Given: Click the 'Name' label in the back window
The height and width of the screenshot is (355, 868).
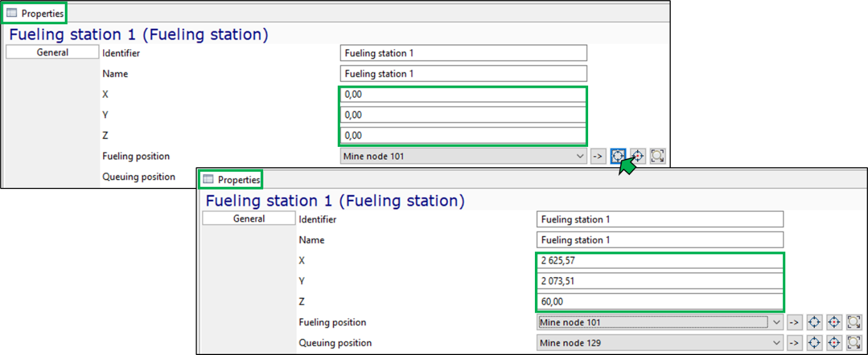Looking at the screenshot, I should (x=115, y=73).
